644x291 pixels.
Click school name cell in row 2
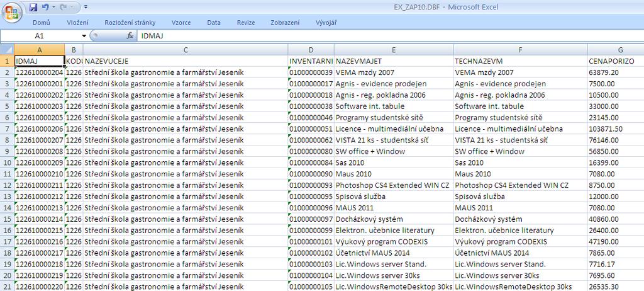tap(186, 72)
